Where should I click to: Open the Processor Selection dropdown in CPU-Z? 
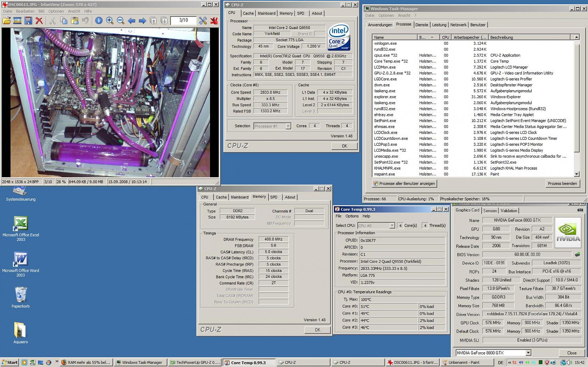tap(288, 126)
